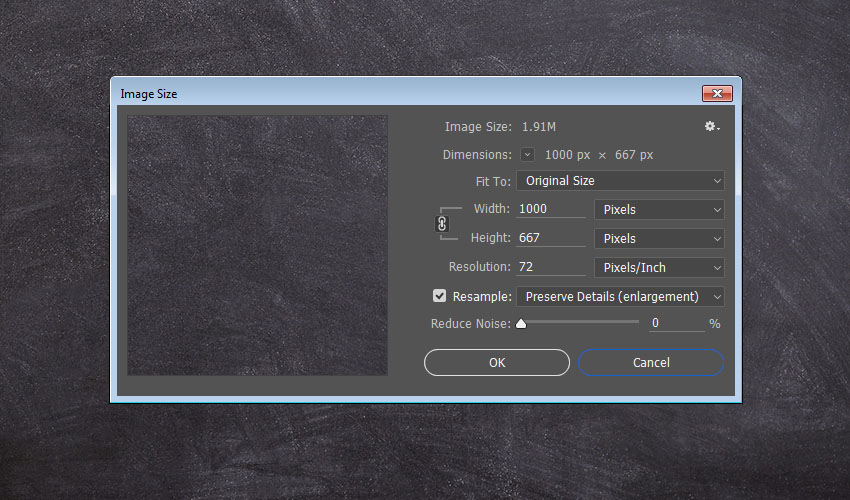Viewport: 850px width, 500px height.
Task: Open the Fit To Original Size dropdown
Action: pyautogui.click(x=620, y=181)
